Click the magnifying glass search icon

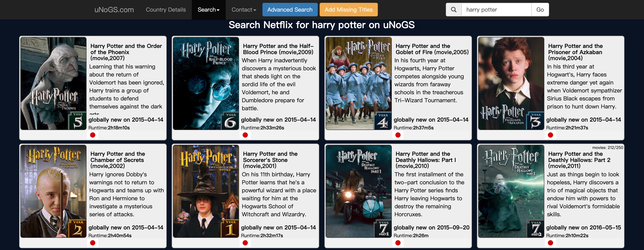(x=454, y=10)
